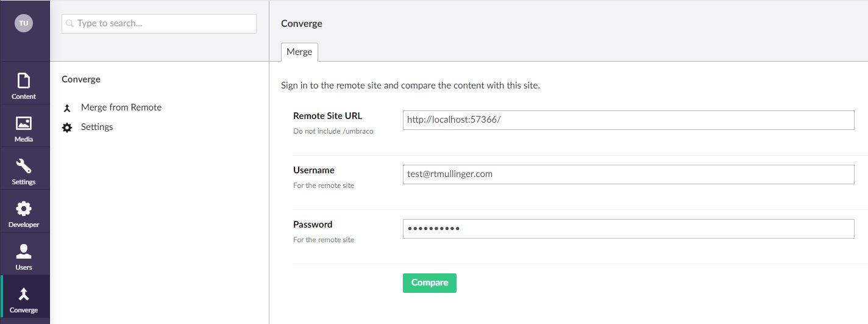
Task: Focus the Remote Site URL field
Action: 628,120
